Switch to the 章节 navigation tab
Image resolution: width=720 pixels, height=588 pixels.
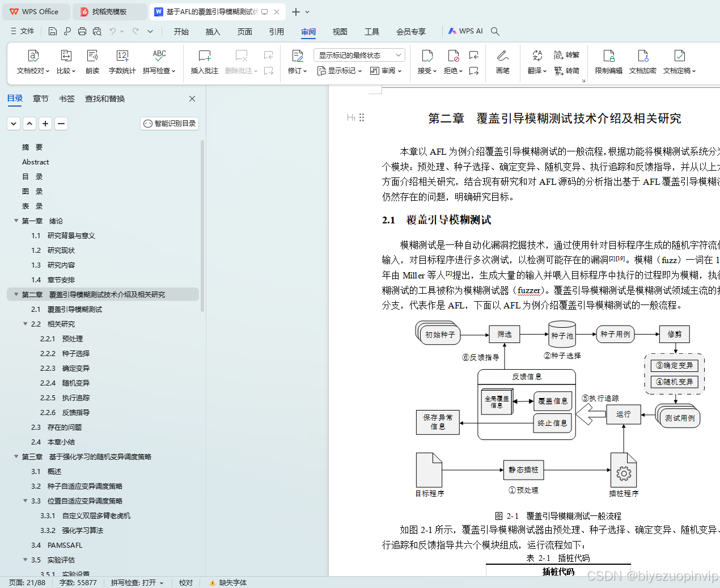point(41,99)
